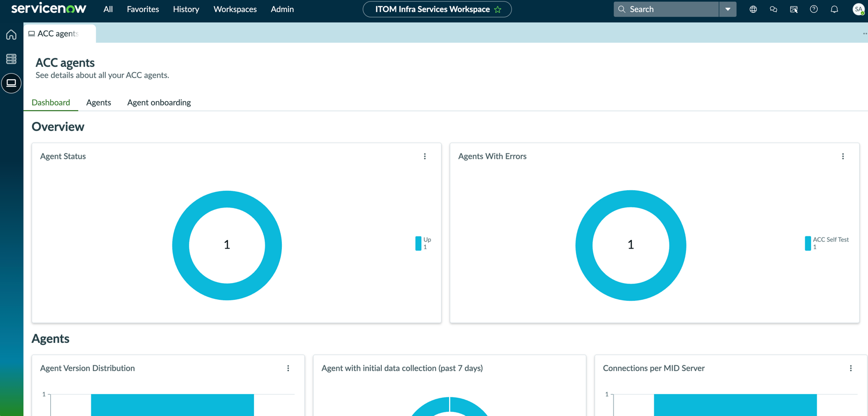Viewport: 868px width, 416px height.
Task: Switch to the Agents tab
Action: coord(98,102)
